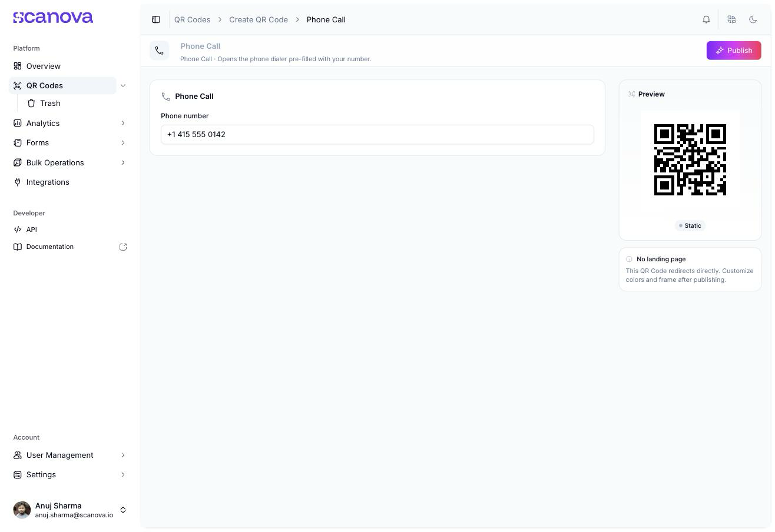Click the Analytics chart icon
This screenshot has width=775, height=532.
18,123
